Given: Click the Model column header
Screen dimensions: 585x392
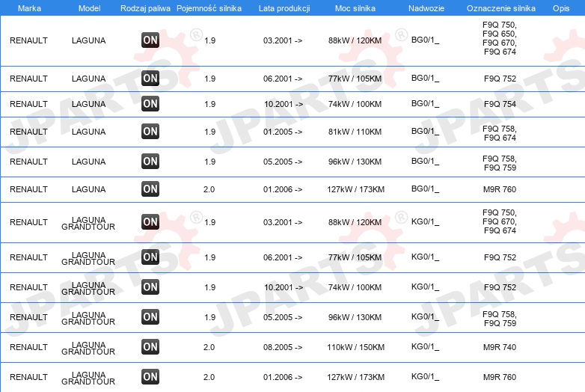Looking at the screenshot, I should coord(89,8).
